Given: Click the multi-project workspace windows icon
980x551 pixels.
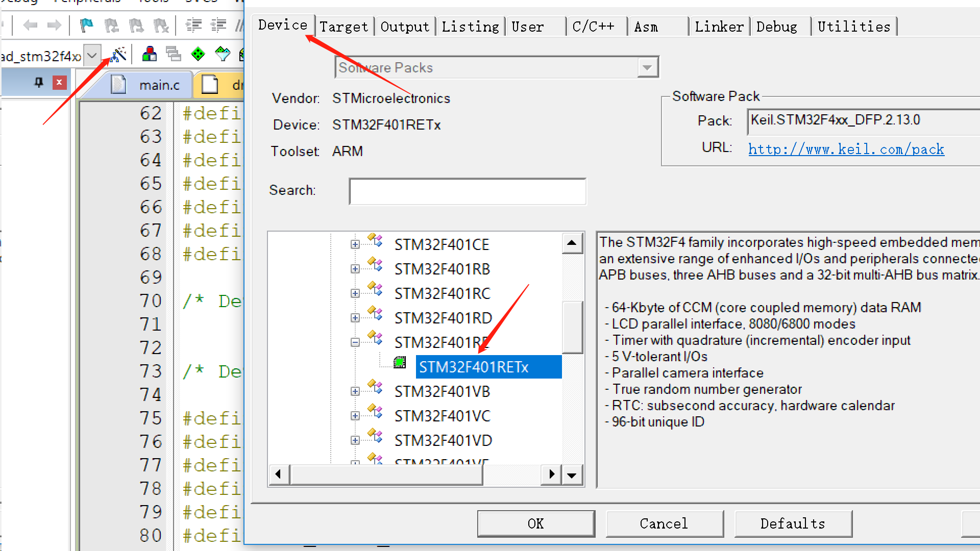Looking at the screenshot, I should click(x=174, y=54).
